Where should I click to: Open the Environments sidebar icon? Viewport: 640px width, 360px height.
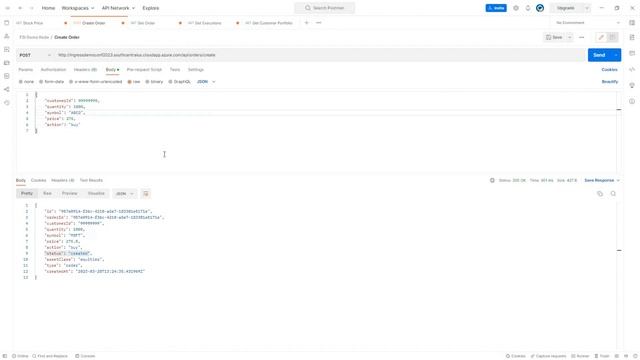pos(7,49)
